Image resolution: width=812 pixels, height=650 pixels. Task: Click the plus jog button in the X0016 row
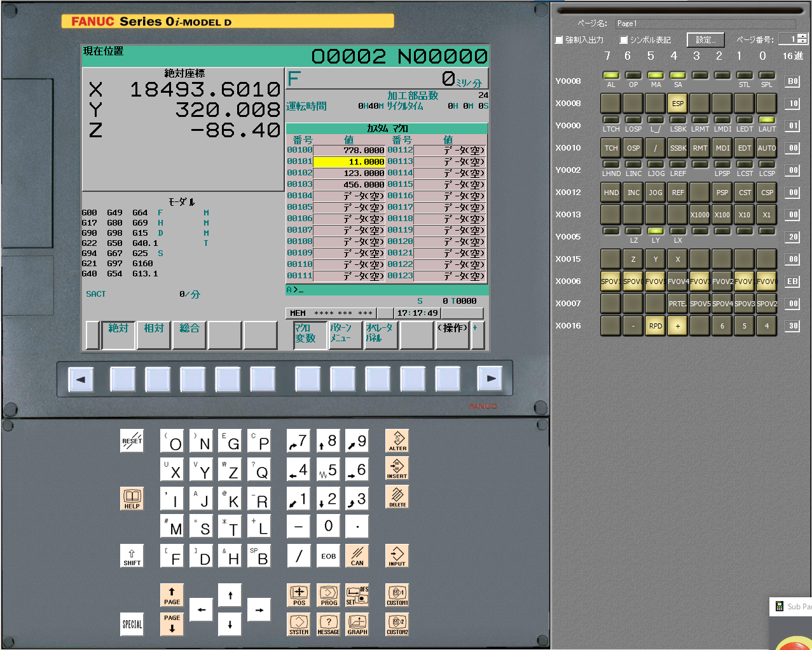click(x=678, y=326)
